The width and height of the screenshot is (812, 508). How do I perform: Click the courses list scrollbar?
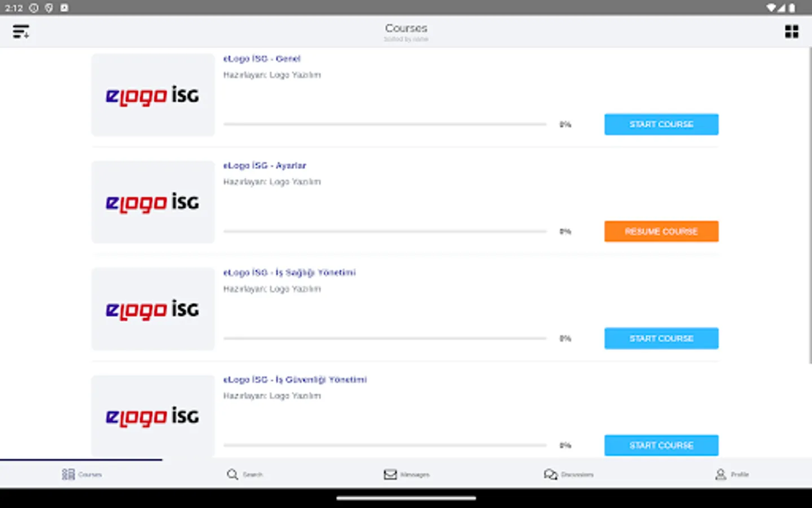pos(810,205)
